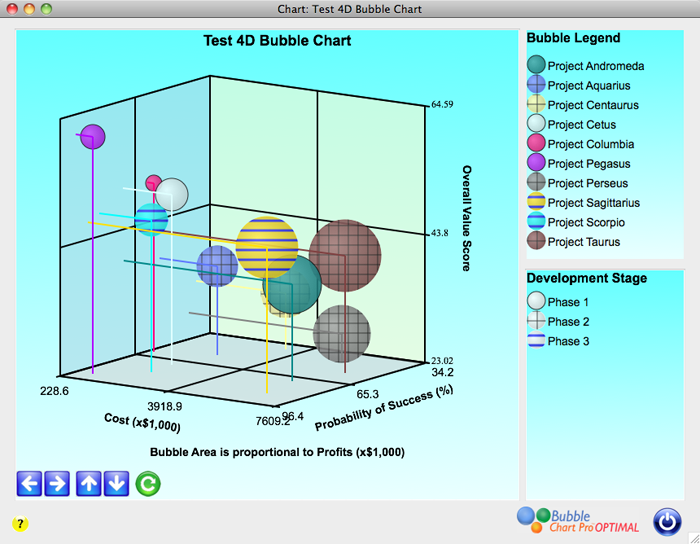Click the yellow striped Sagittarius bubble
The image size is (700, 544).
[267, 247]
